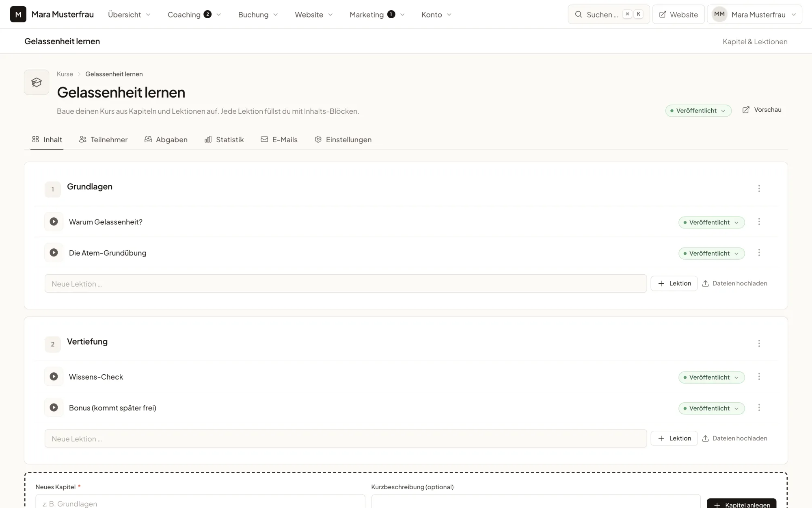Click chapter number 1 badge
This screenshot has height=508, width=812.
pos(53,189)
